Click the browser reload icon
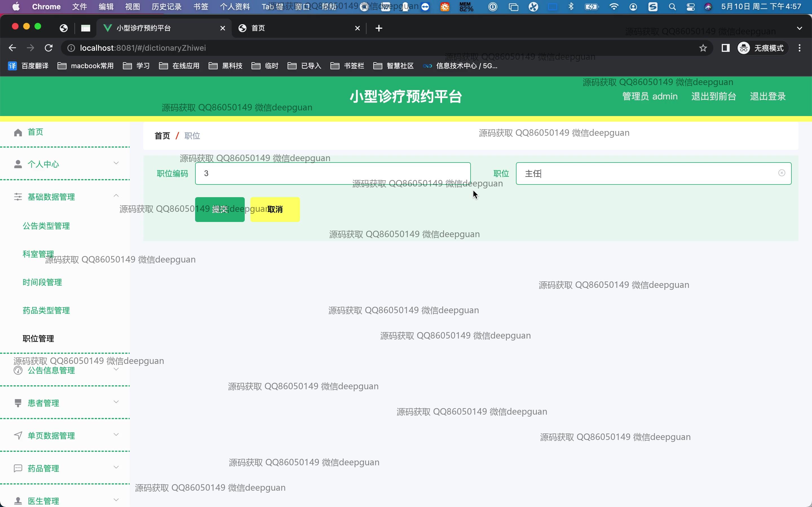 [49, 48]
